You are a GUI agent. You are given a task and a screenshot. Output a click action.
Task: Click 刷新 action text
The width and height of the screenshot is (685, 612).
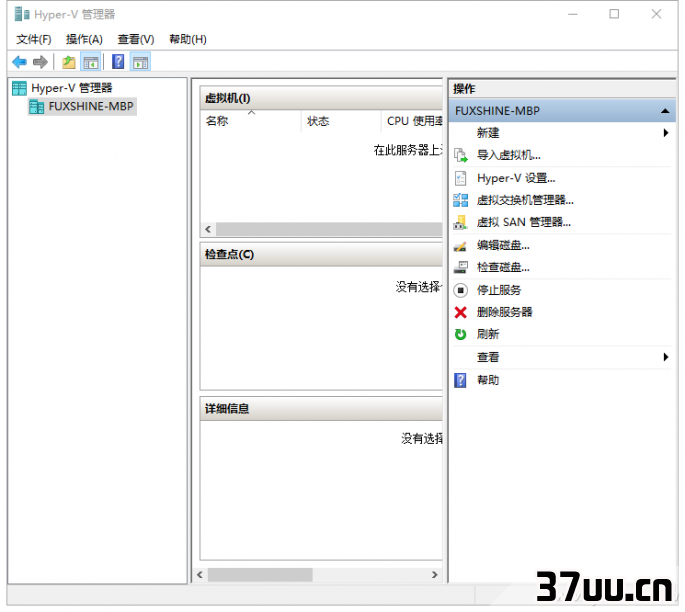[488, 335]
